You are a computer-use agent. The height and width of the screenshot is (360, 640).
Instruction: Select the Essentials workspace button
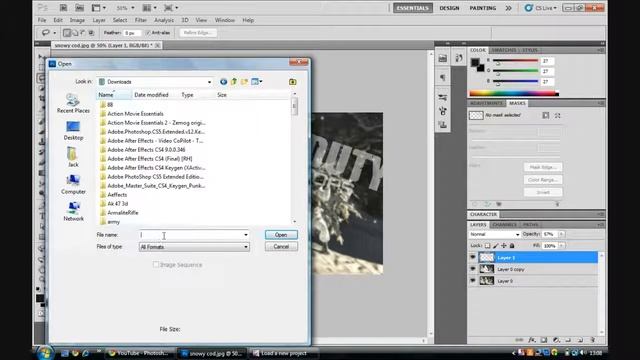point(413,8)
